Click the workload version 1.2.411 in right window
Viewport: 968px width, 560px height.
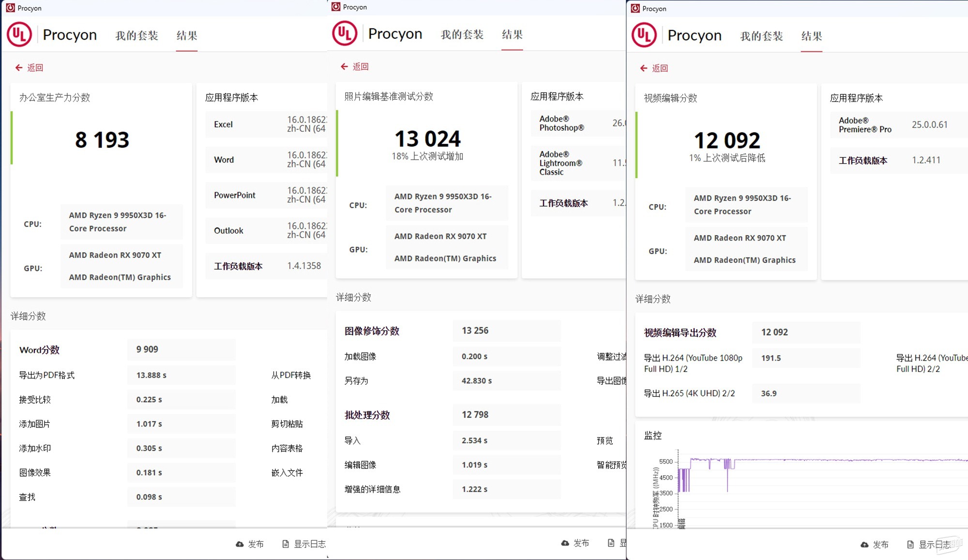pyautogui.click(x=926, y=160)
